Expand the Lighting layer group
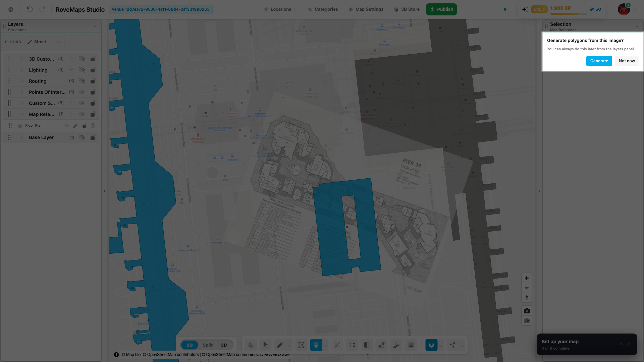This screenshot has width=644, height=362. point(22,70)
